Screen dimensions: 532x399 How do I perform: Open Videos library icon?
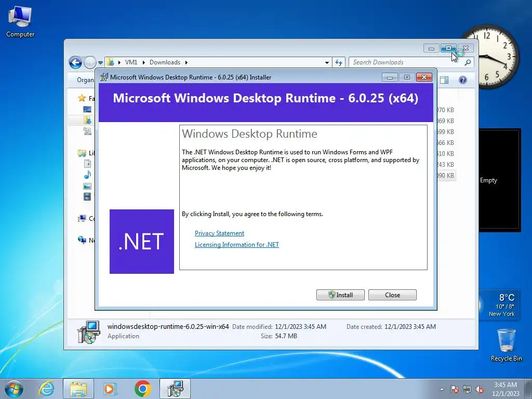(87, 196)
